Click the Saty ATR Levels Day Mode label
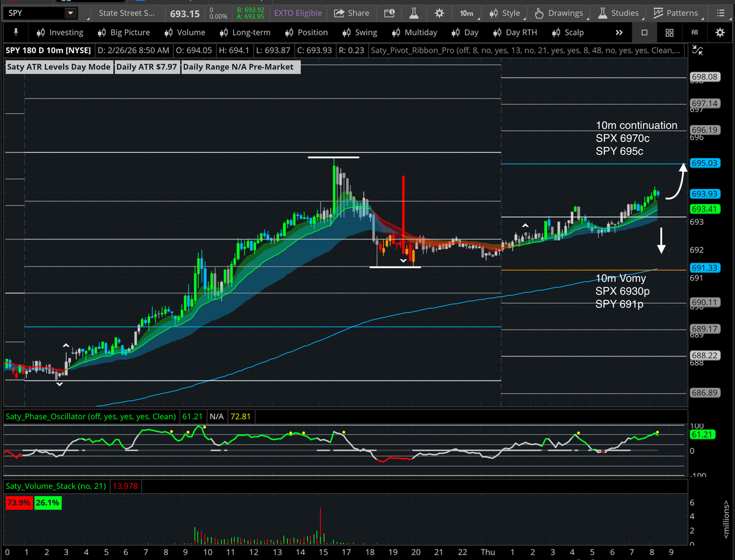Viewport: 735px width, 560px height. click(59, 67)
